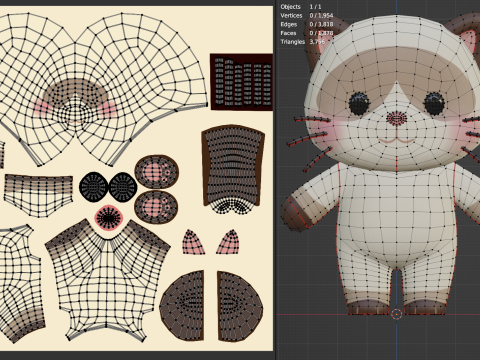The height and width of the screenshot is (360, 480).
Task: Select the upper paw pad oval UV island
Action: 157,172
